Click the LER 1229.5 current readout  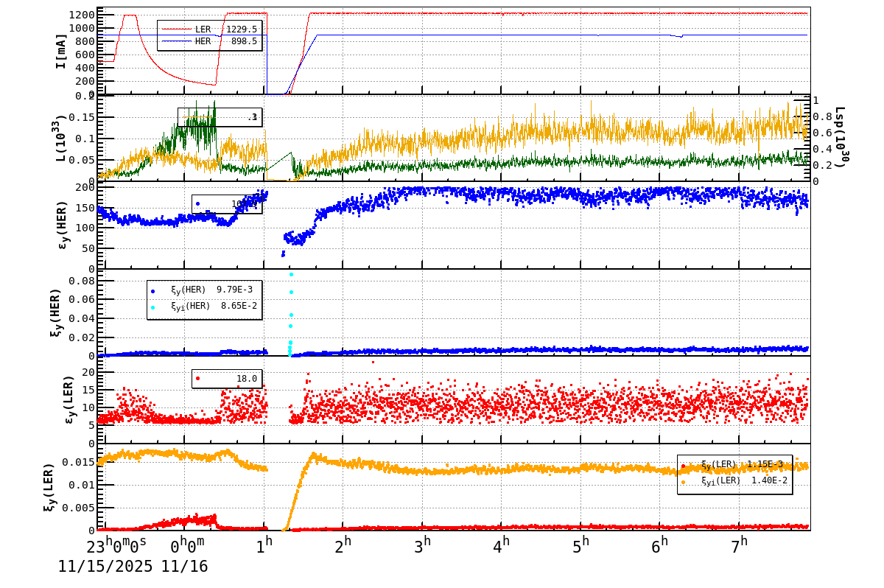coord(242,28)
